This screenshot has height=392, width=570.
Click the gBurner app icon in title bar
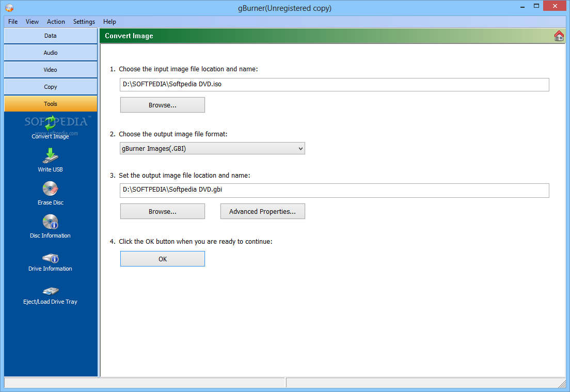[x=9, y=8]
